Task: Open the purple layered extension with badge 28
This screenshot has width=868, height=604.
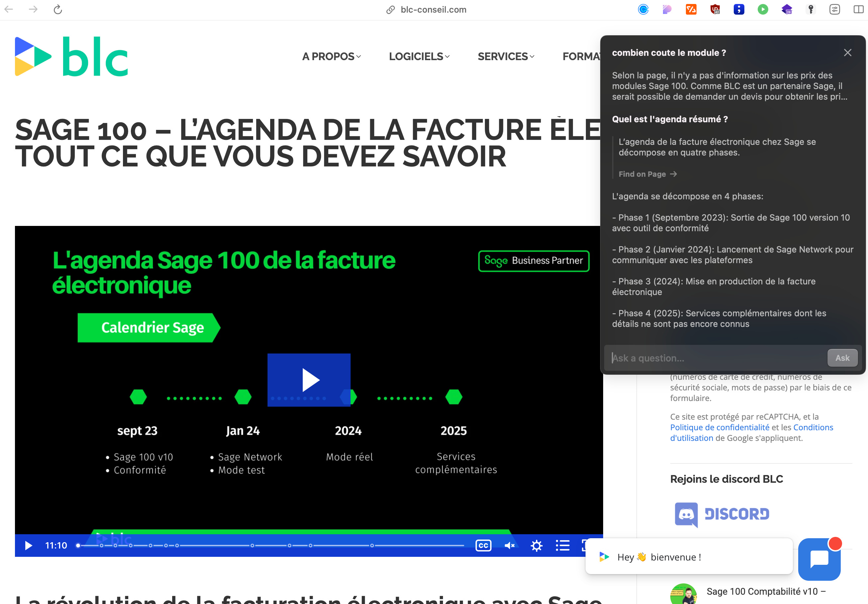Action: tap(787, 9)
